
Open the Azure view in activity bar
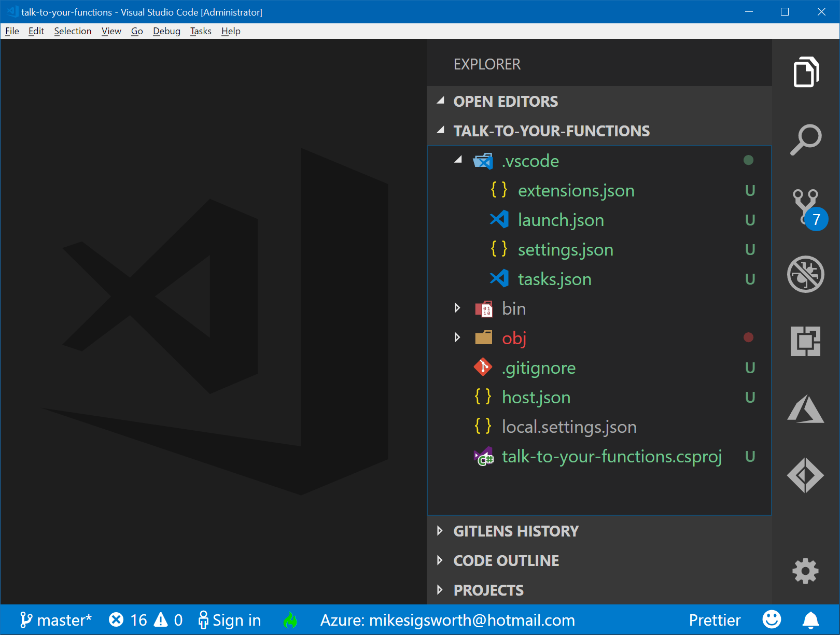click(x=806, y=409)
